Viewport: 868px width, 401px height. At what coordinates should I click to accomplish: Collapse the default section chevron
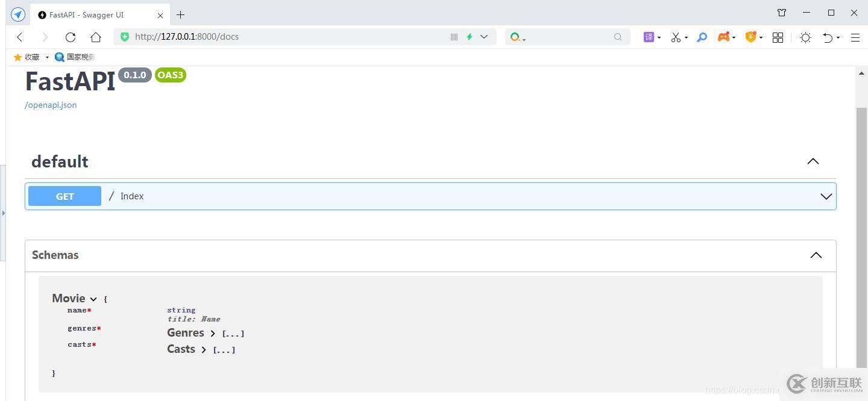pyautogui.click(x=813, y=161)
